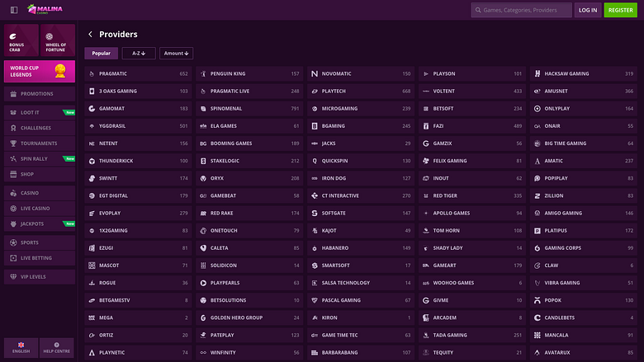Image resolution: width=644 pixels, height=362 pixels.
Task: Open World Cup Legends banner
Action: (40, 72)
